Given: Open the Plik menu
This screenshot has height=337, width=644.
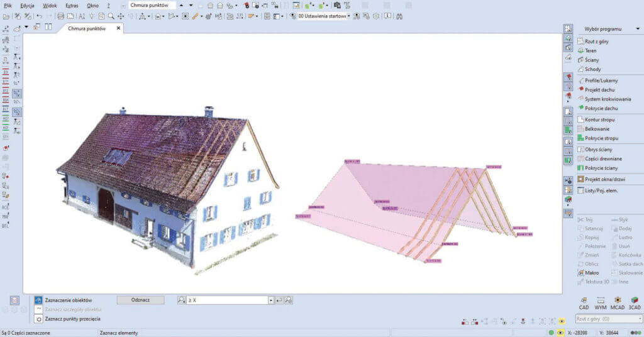Looking at the screenshot, I should [x=8, y=6].
